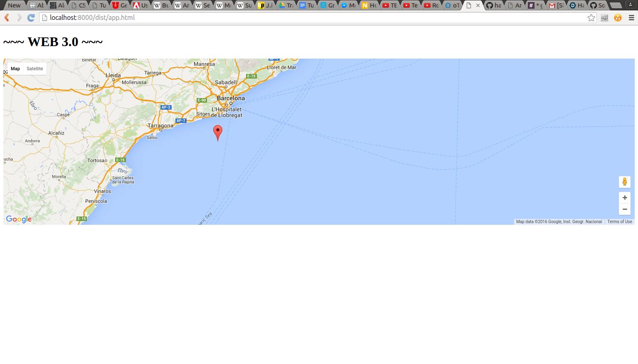
Task: Switch to the 'CS' document tab
Action: [78, 5]
